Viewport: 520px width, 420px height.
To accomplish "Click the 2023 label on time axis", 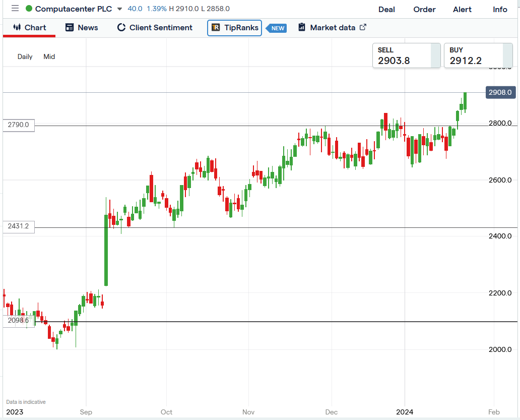I will (15, 412).
